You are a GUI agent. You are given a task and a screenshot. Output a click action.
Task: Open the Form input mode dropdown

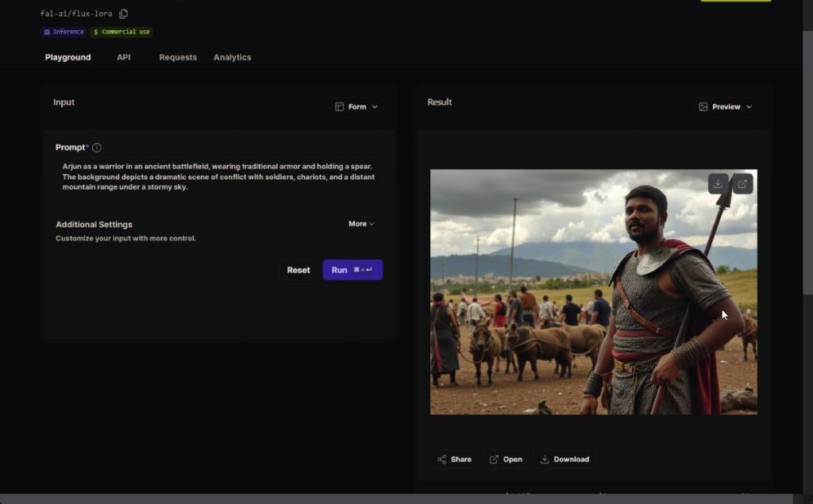356,107
